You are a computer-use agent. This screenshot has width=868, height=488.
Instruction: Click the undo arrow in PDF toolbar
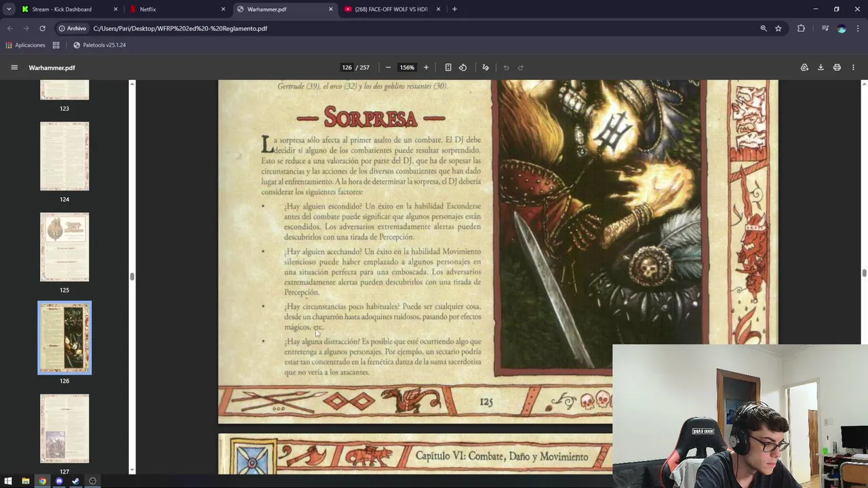506,67
